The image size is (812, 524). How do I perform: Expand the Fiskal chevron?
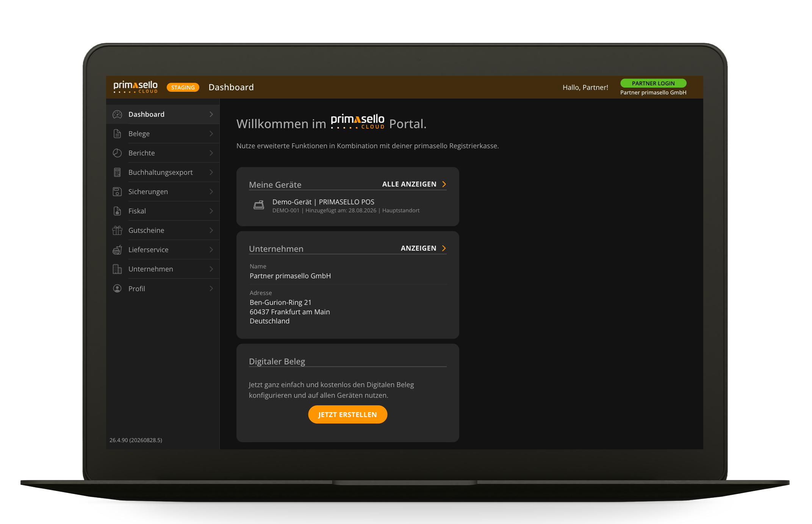[211, 211]
